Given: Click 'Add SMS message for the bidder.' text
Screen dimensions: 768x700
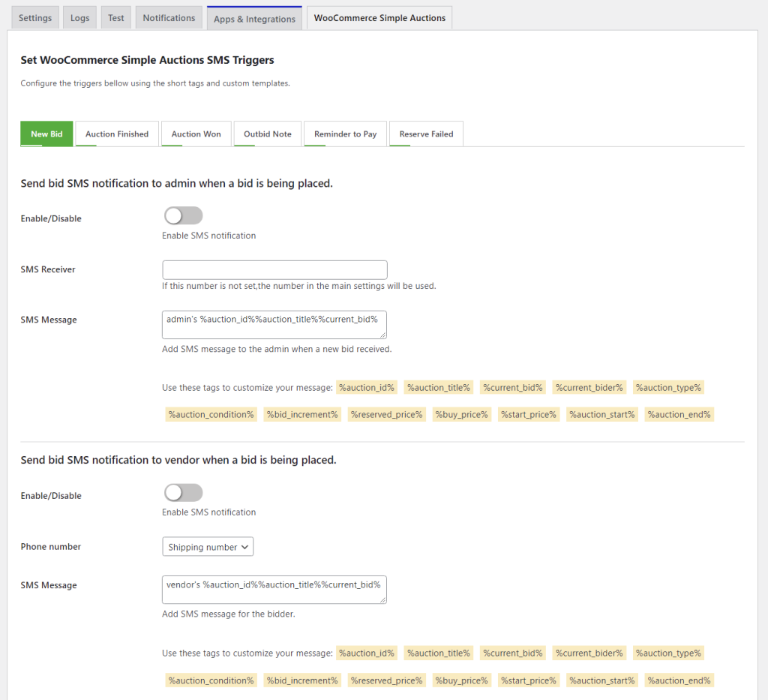Looking at the screenshot, I should pos(228,614).
